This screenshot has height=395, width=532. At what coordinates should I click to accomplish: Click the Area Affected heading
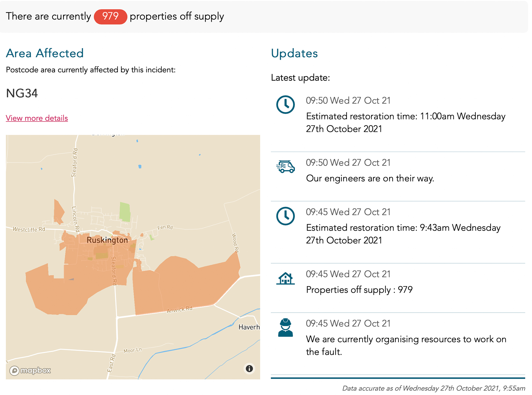click(45, 53)
